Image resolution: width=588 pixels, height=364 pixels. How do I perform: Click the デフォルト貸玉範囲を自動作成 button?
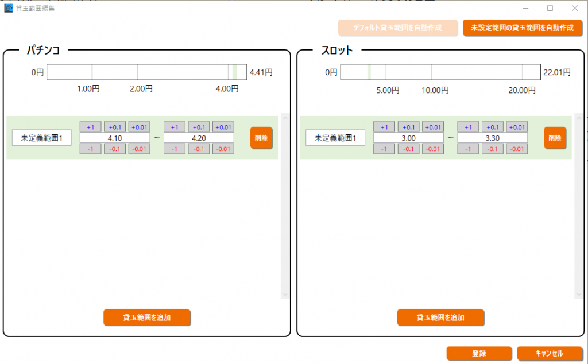click(x=398, y=28)
